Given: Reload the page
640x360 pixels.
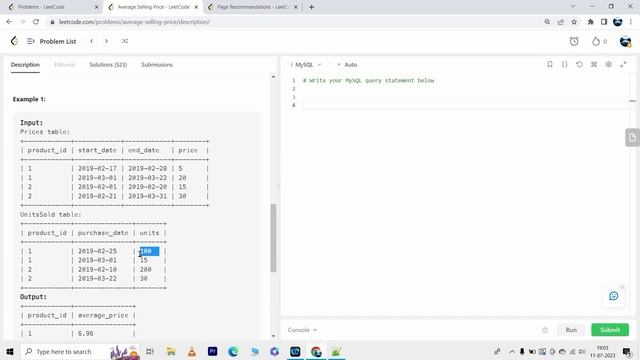Looking at the screenshot, I should 36,22.
